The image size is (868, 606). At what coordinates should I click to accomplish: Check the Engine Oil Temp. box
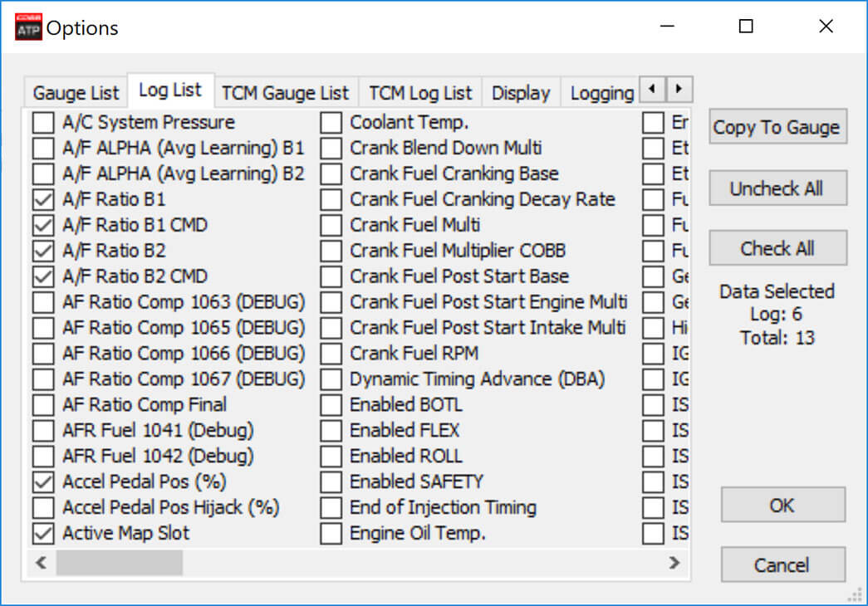coord(329,533)
